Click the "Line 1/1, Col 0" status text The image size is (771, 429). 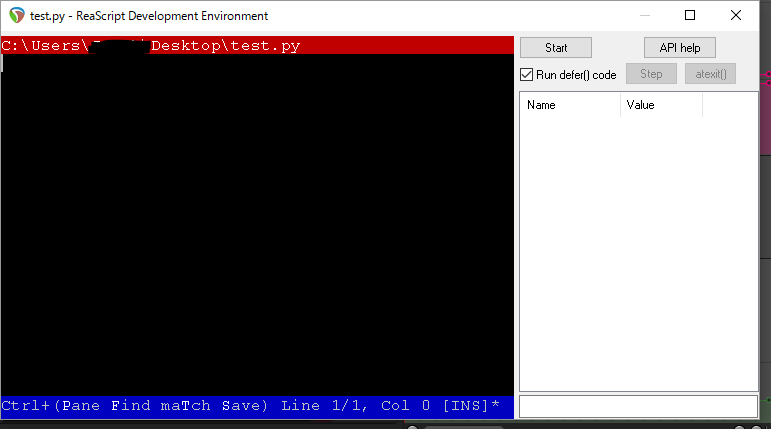pos(356,405)
